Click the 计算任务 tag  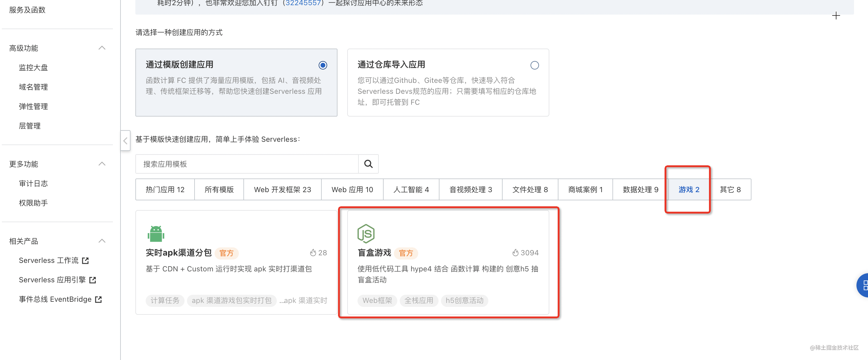(165, 301)
